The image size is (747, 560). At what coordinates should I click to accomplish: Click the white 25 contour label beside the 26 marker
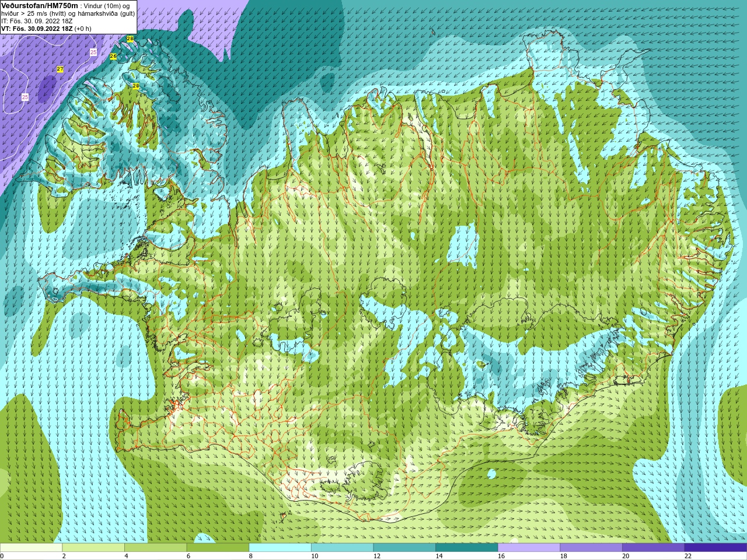[93, 52]
